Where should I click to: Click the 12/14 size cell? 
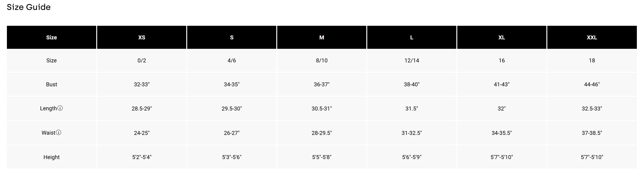(x=412, y=61)
